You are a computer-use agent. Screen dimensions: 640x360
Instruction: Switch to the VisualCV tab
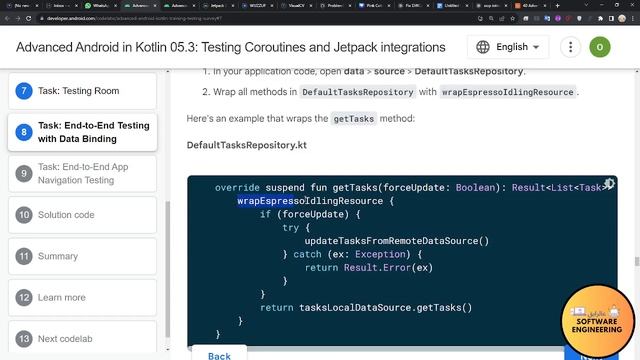tap(296, 6)
